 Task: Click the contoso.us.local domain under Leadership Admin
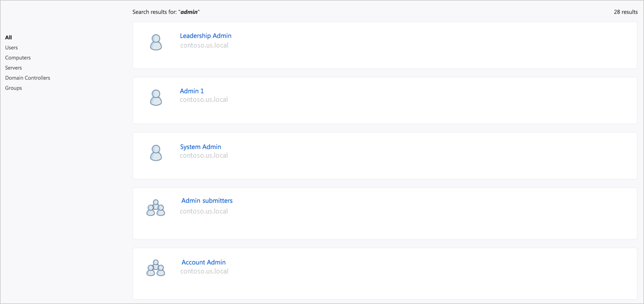click(x=204, y=44)
